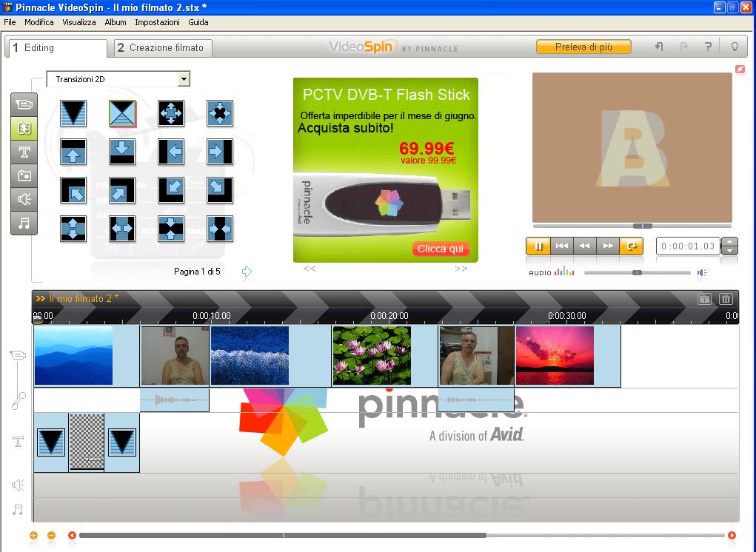Decrease timecode with down stepper arrow
This screenshot has width=756, height=552.
coord(729,250)
